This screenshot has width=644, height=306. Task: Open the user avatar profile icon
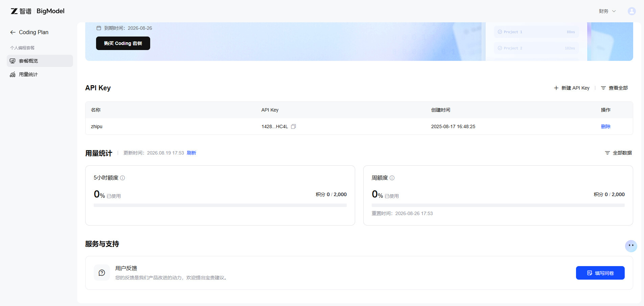click(x=631, y=11)
